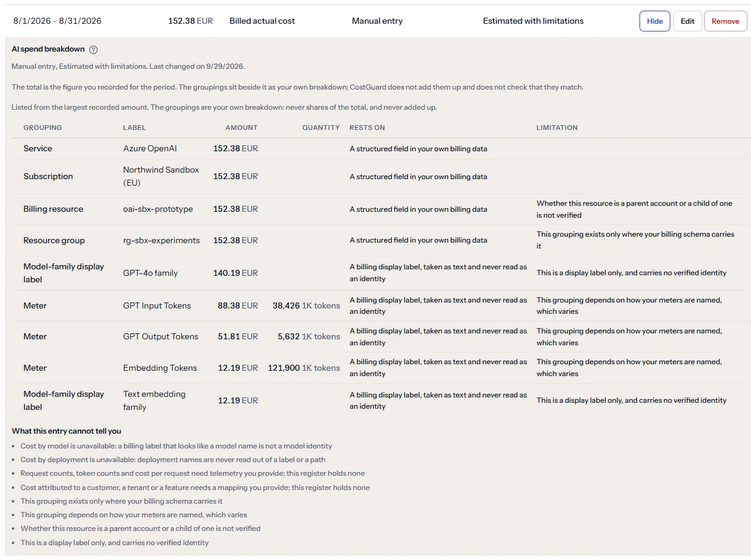Image resolution: width=751 pixels, height=560 pixels.
Task: Click the 121,900 1K tokens quantity
Action: click(x=304, y=368)
